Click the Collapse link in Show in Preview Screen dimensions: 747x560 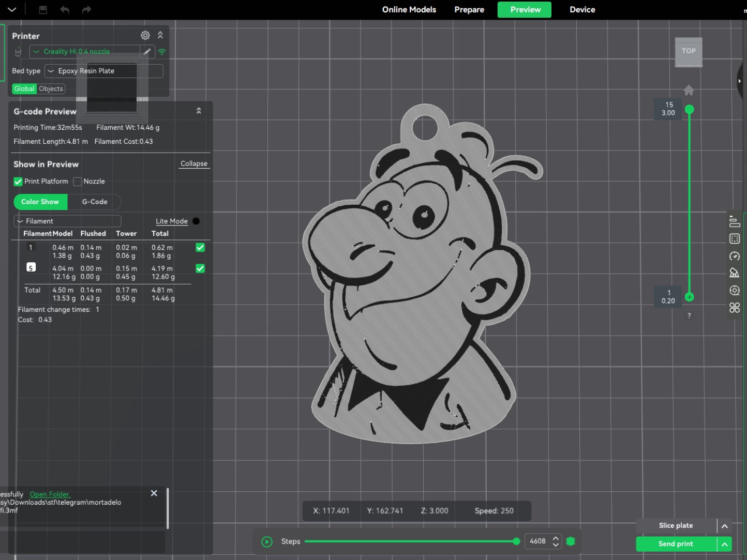tap(194, 163)
